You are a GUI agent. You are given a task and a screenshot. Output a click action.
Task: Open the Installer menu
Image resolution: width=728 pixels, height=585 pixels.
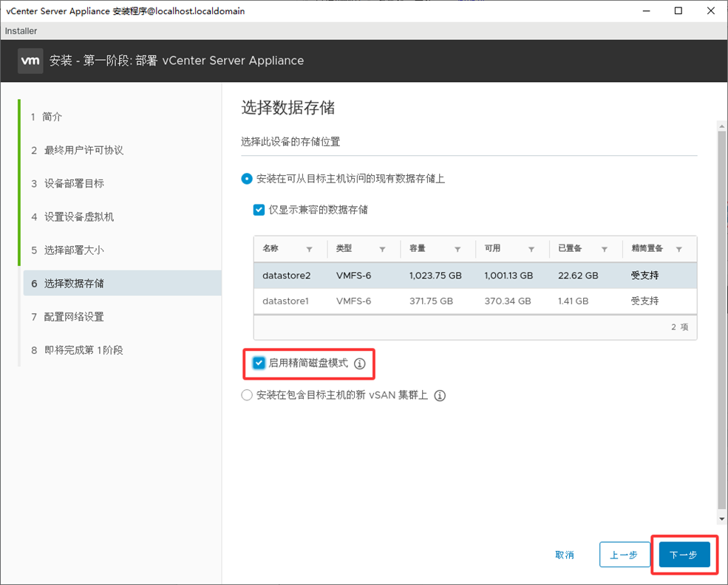21,31
